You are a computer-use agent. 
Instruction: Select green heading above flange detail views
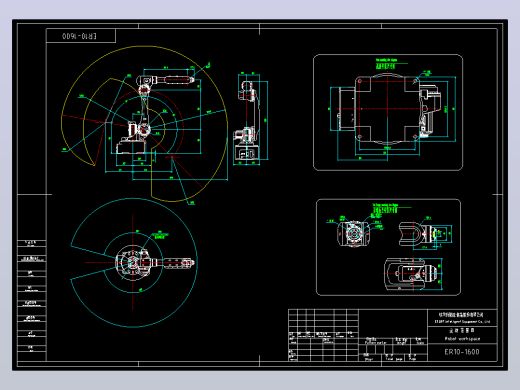click(385, 209)
